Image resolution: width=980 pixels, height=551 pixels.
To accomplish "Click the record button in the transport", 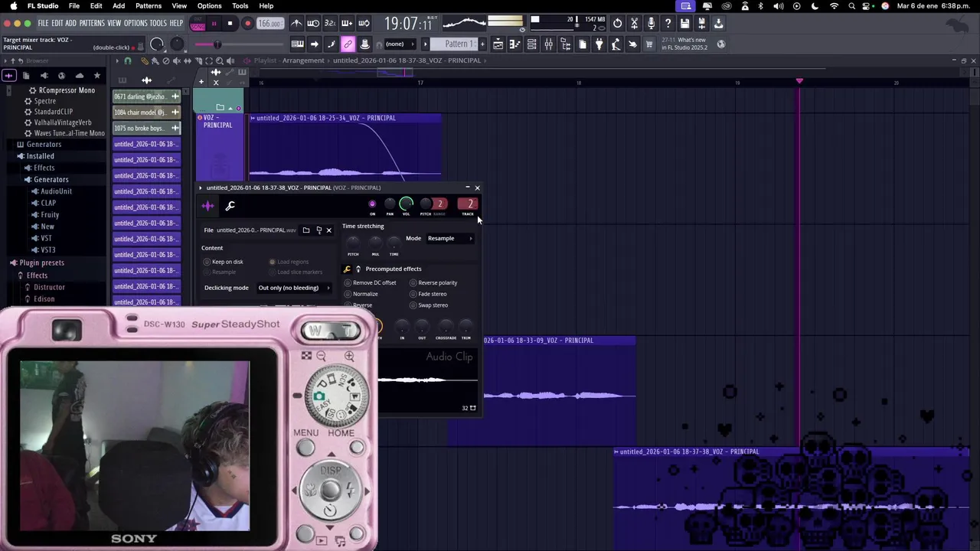I will coord(247,24).
